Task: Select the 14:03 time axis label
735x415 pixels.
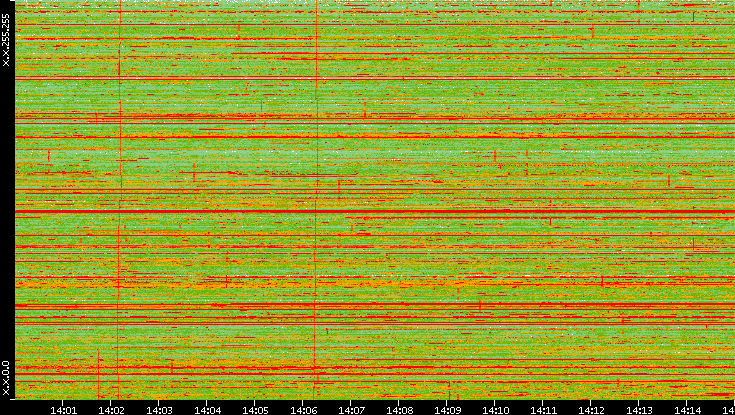Action: (x=159, y=410)
